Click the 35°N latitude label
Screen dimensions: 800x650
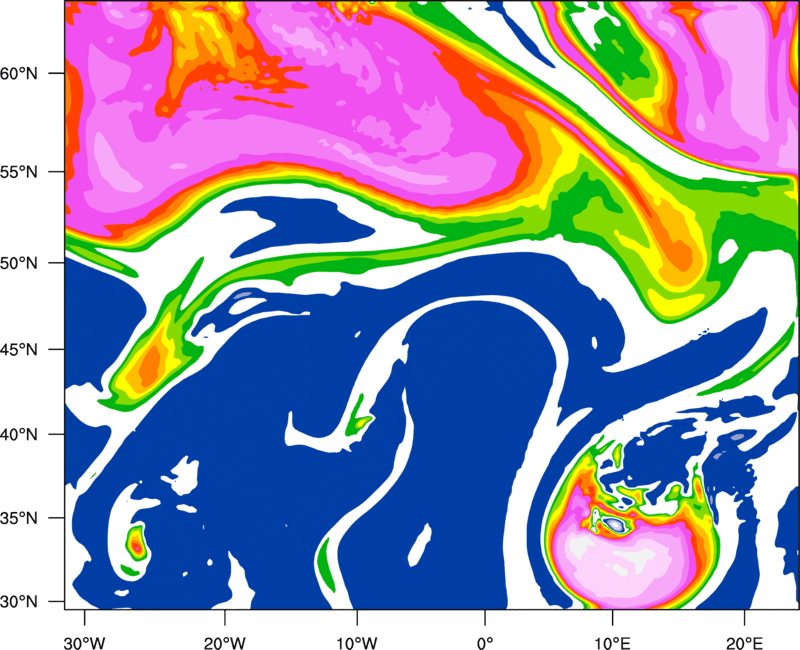click(19, 518)
